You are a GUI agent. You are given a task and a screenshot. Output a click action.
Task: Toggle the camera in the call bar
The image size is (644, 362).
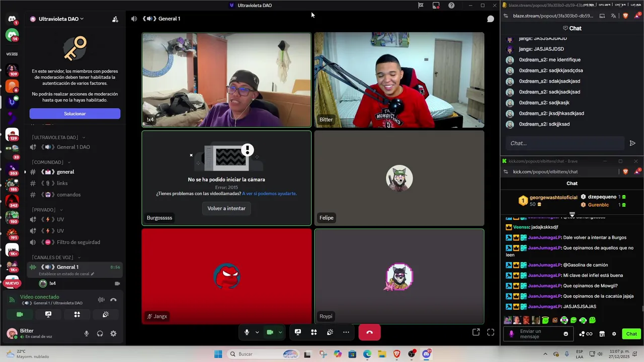[x=270, y=332]
